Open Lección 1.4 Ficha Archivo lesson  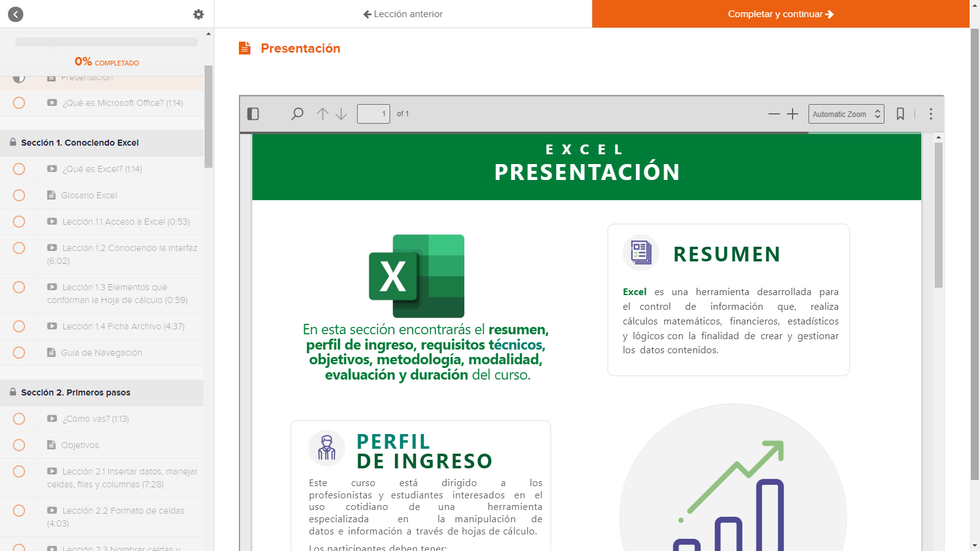click(x=102, y=326)
